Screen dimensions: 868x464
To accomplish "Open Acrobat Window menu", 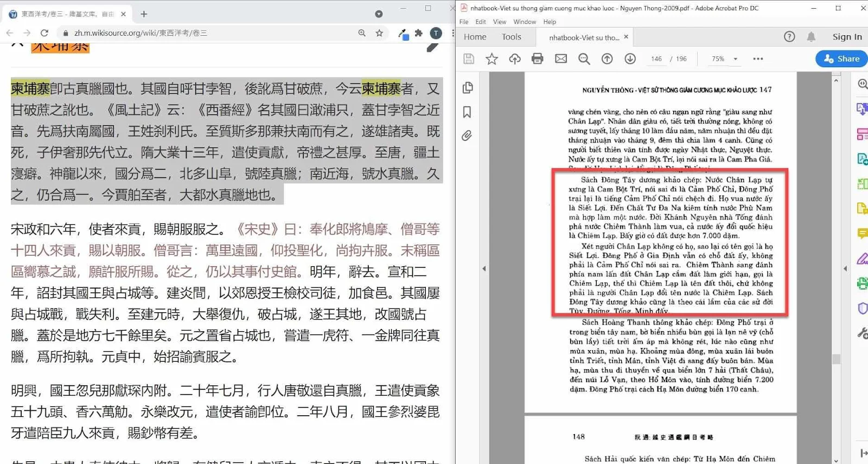I will coord(525,22).
